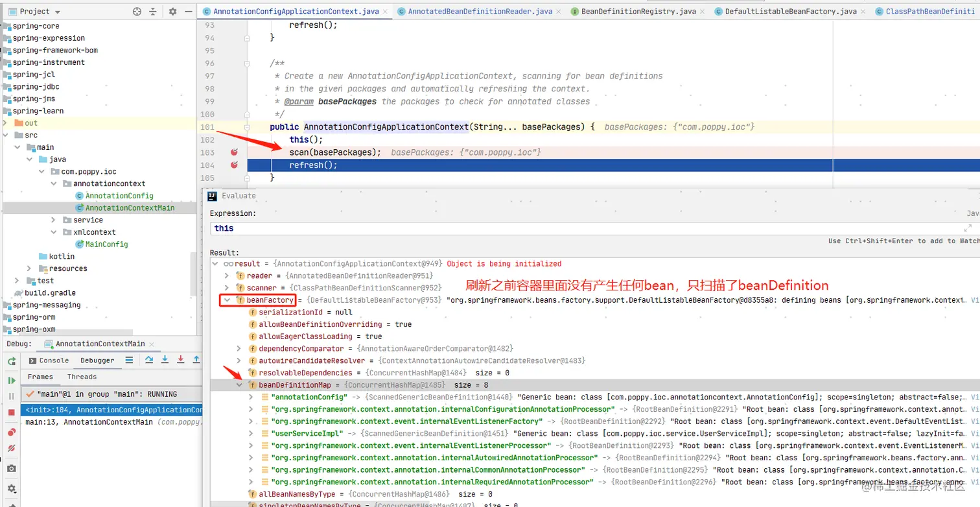Click the Pause program icon
980x507 pixels.
pyautogui.click(x=11, y=396)
